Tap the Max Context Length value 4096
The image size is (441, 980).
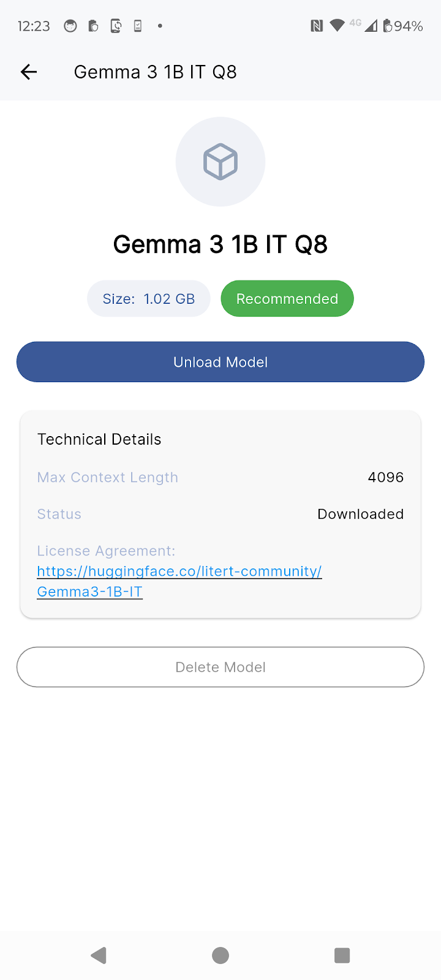pos(386,477)
